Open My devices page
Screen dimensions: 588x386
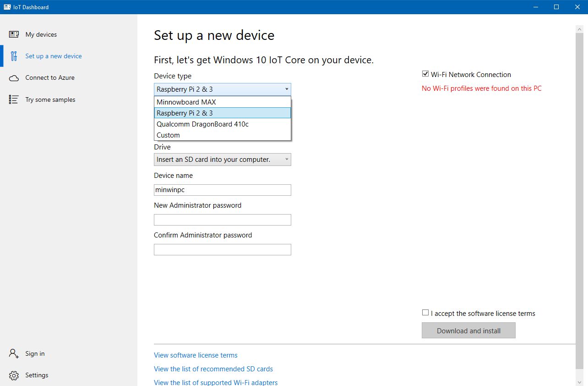coord(69,34)
